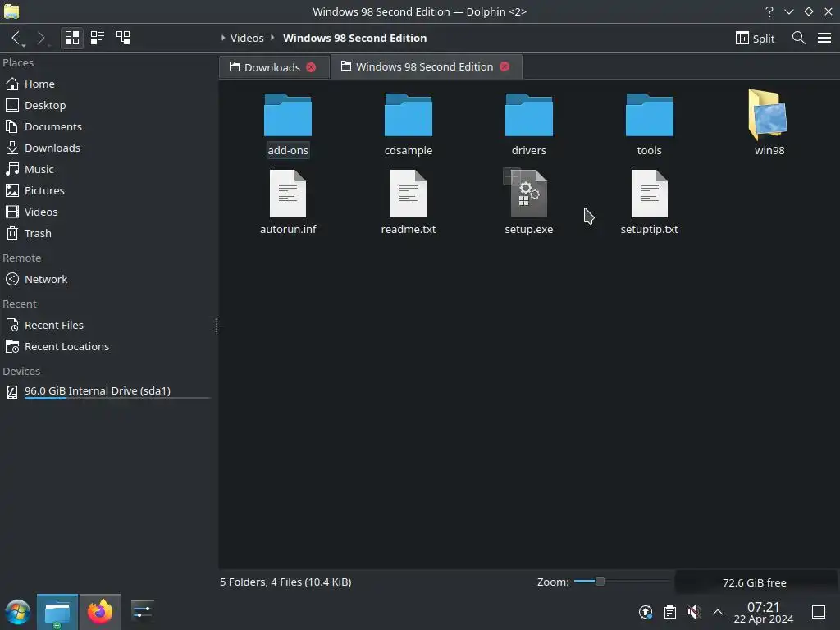Viewport: 840px width, 630px height.
Task: Open System Settings from taskbar
Action: 143,612
